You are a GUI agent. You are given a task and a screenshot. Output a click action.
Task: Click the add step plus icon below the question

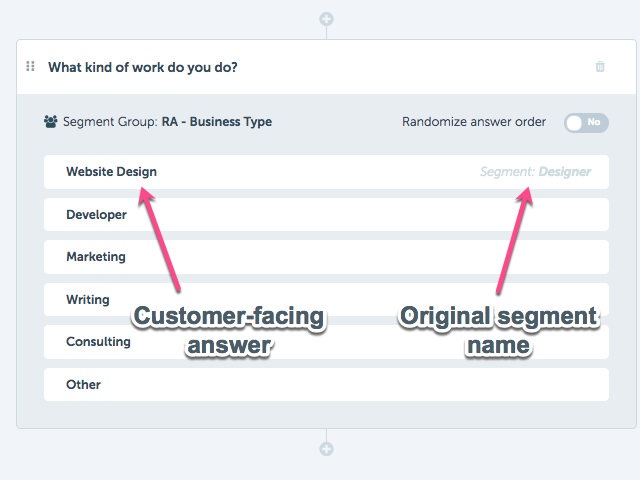[x=326, y=449]
